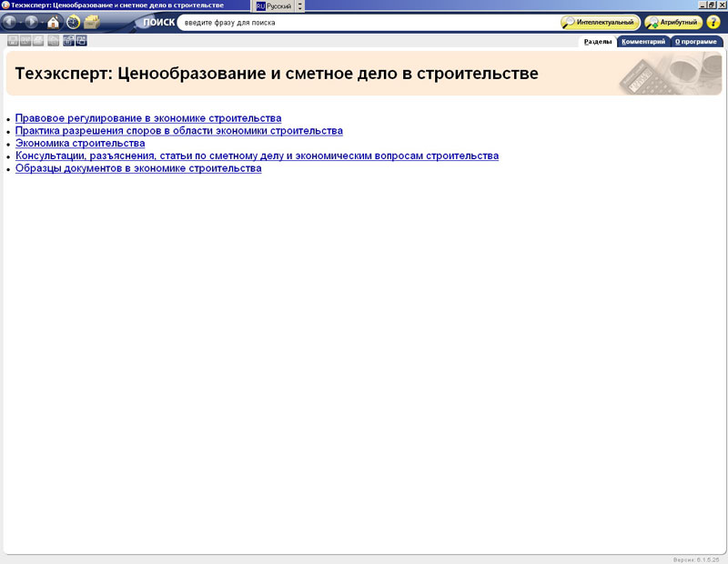Open the Комментарий tab
Image resolution: width=728 pixels, height=564 pixels.
pyautogui.click(x=644, y=41)
